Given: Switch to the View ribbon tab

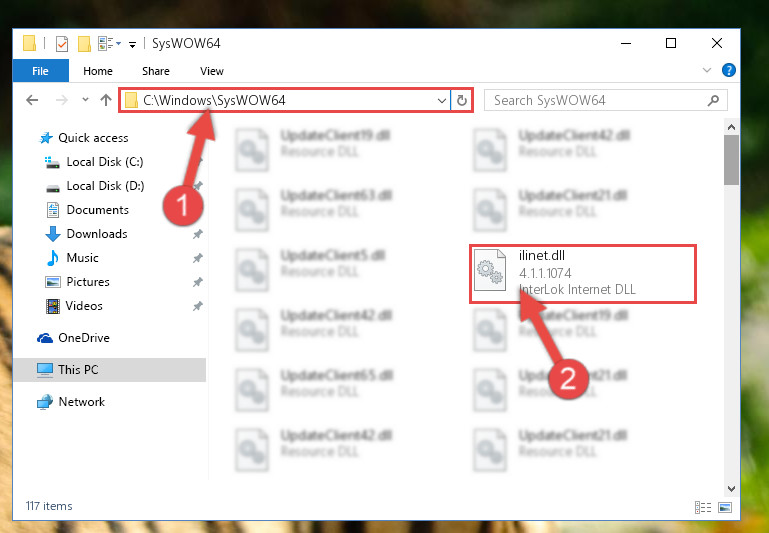Looking at the screenshot, I should pos(212,71).
